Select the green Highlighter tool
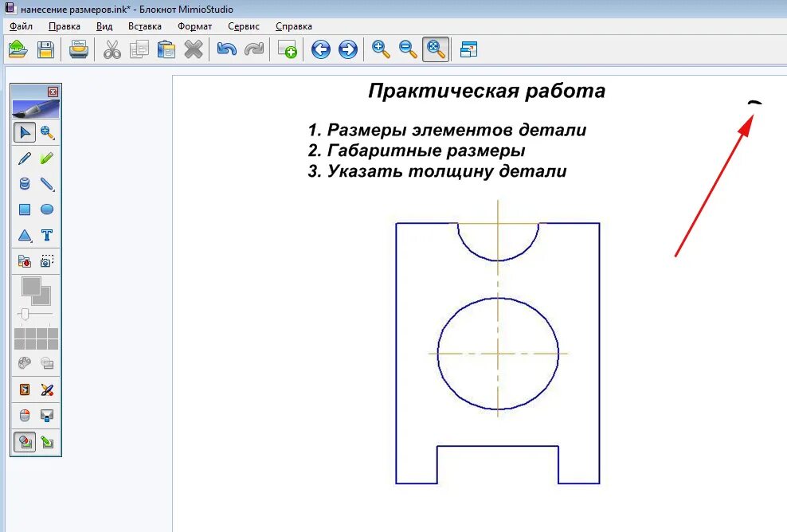This screenshot has width=787, height=532. tap(47, 158)
